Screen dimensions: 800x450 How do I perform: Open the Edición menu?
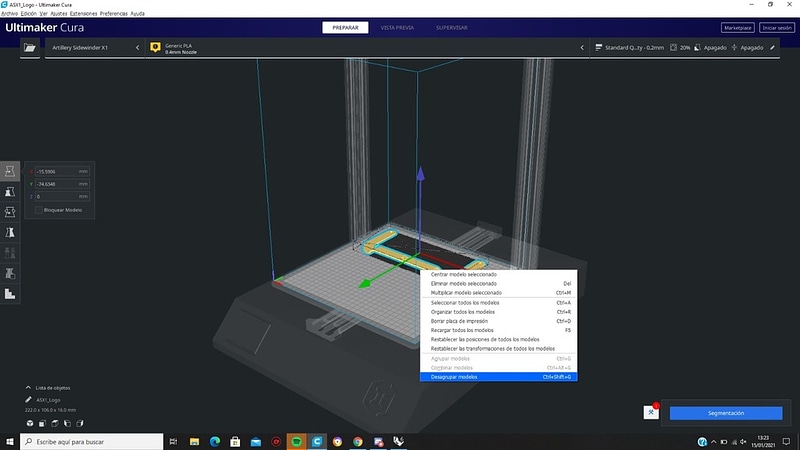[x=29, y=14]
